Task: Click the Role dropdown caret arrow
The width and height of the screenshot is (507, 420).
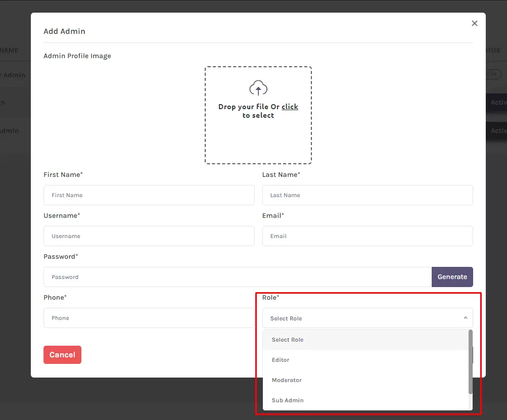Action: (x=466, y=318)
